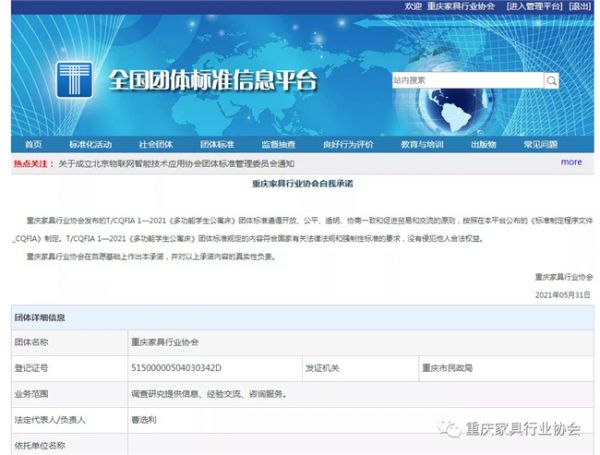Click the registration number 51500000504030342D
This screenshot has height=455, width=600.
pyautogui.click(x=176, y=368)
